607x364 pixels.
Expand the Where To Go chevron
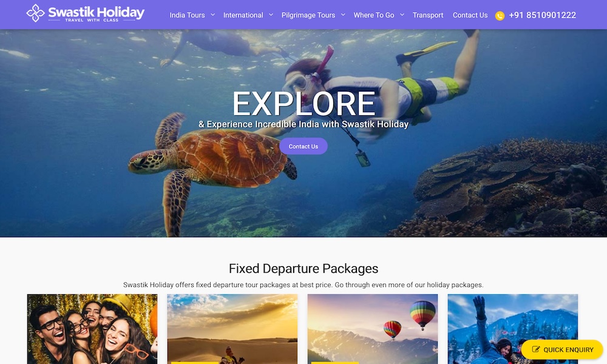click(402, 15)
